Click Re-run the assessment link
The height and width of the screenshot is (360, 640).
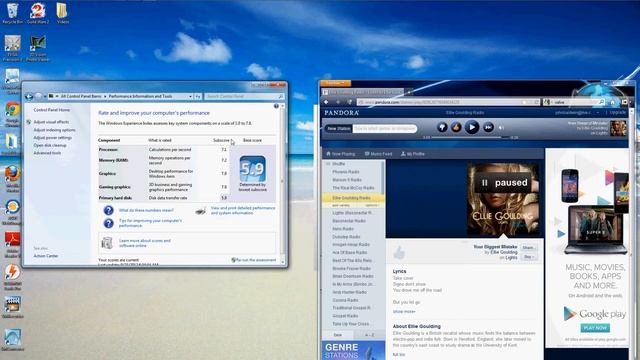pyautogui.click(x=256, y=260)
